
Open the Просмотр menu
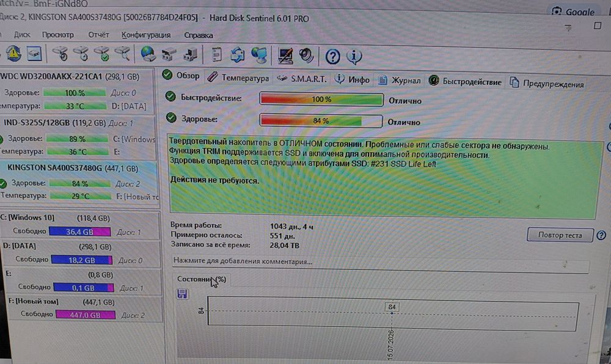pyautogui.click(x=57, y=35)
